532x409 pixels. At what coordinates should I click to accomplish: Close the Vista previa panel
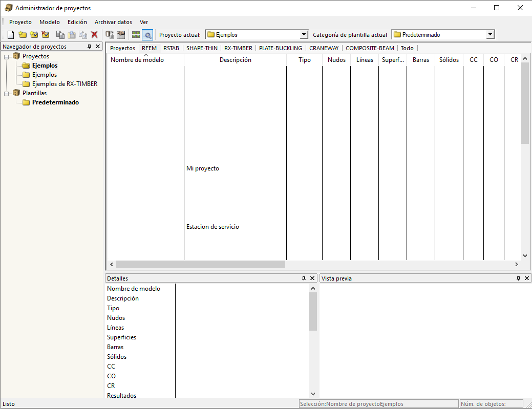(x=526, y=278)
